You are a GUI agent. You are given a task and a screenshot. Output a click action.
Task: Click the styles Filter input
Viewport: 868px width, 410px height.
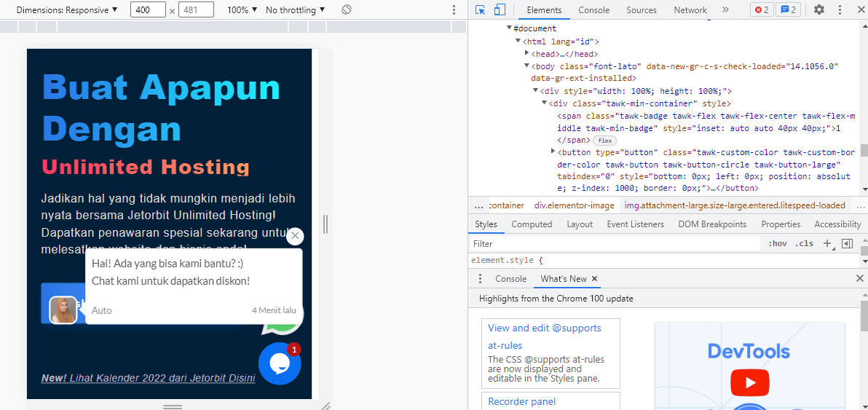(615, 243)
